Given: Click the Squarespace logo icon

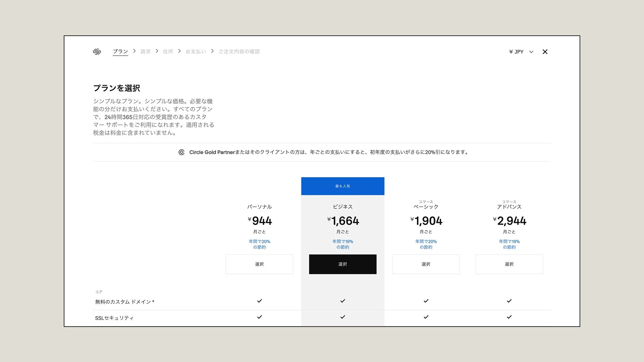Looking at the screenshot, I should pos(97,51).
